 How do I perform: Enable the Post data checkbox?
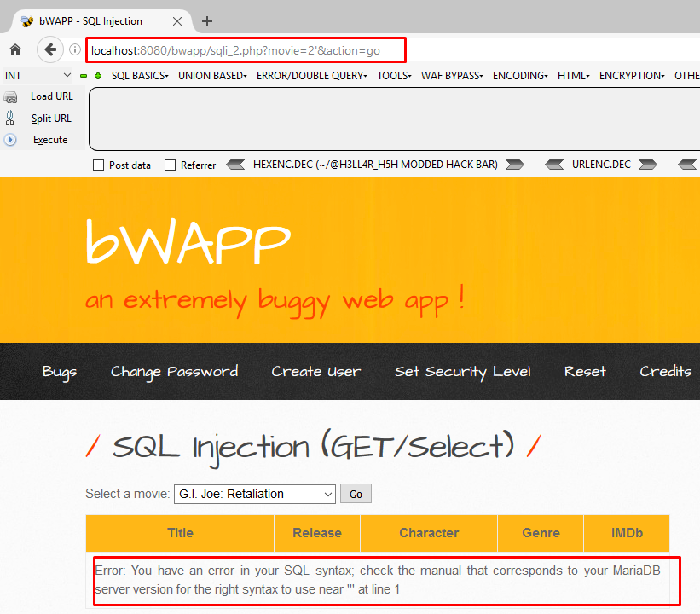click(x=97, y=165)
